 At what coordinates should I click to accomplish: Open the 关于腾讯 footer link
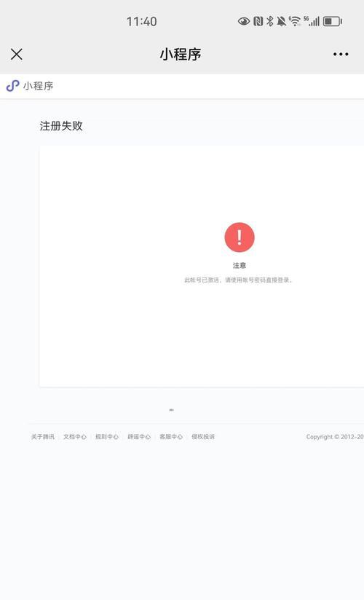[43, 437]
